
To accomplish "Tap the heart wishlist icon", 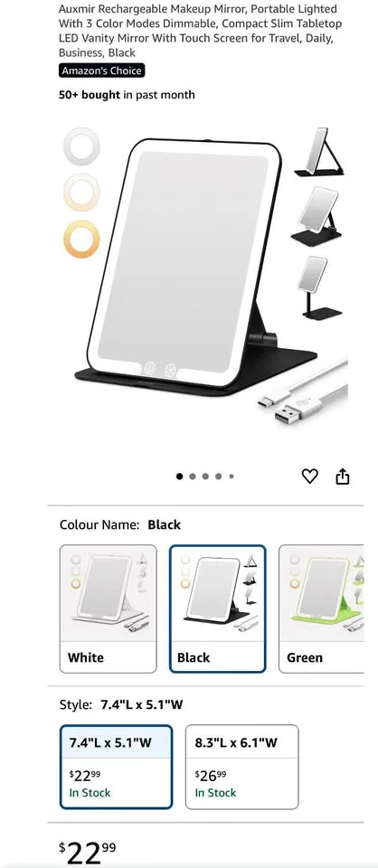I will tap(310, 476).
